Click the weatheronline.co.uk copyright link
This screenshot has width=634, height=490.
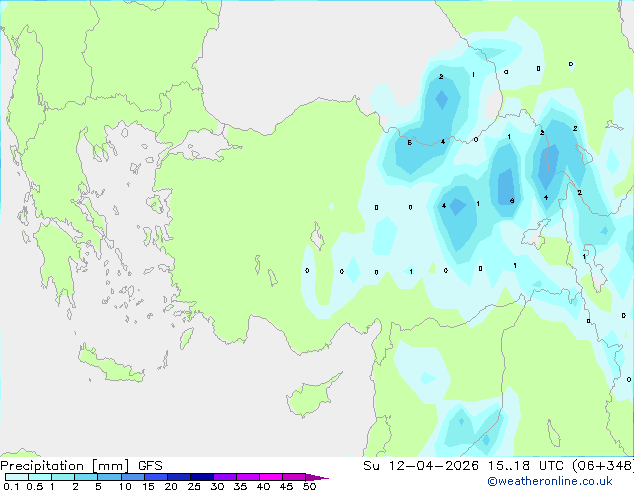click(x=550, y=481)
